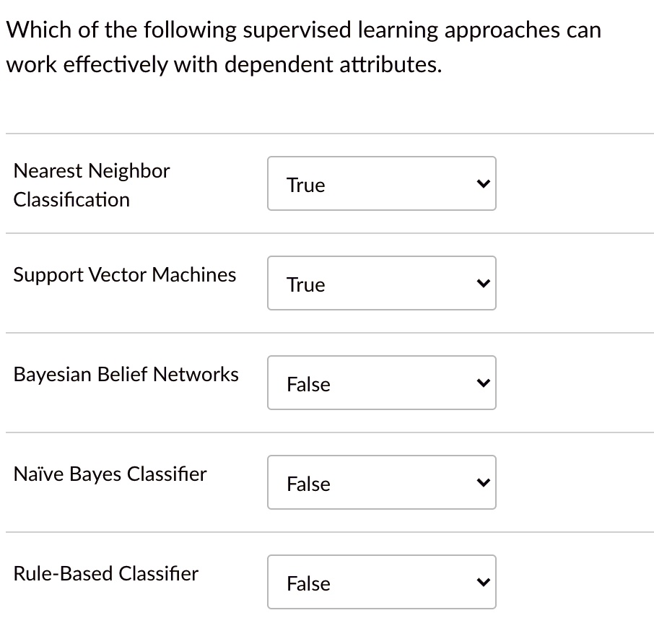Click the Naïve Bayes Classifier label
Viewport: 654px width, 644px height.
pos(110,474)
